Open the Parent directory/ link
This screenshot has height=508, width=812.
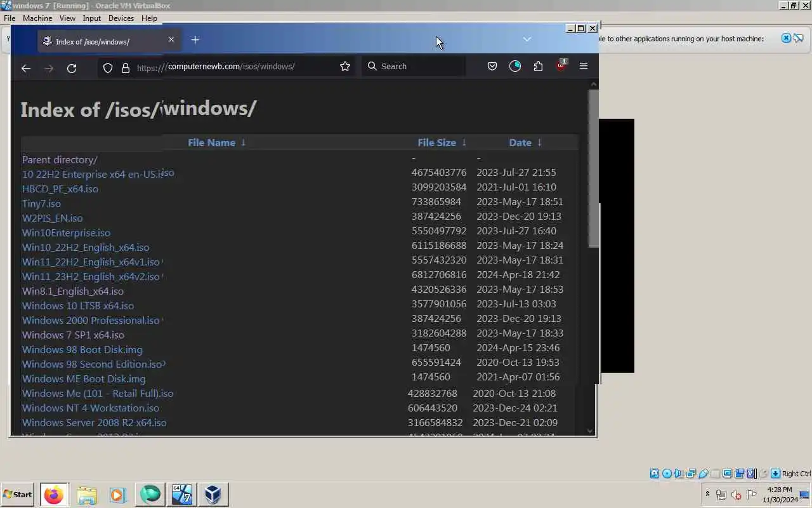click(60, 160)
